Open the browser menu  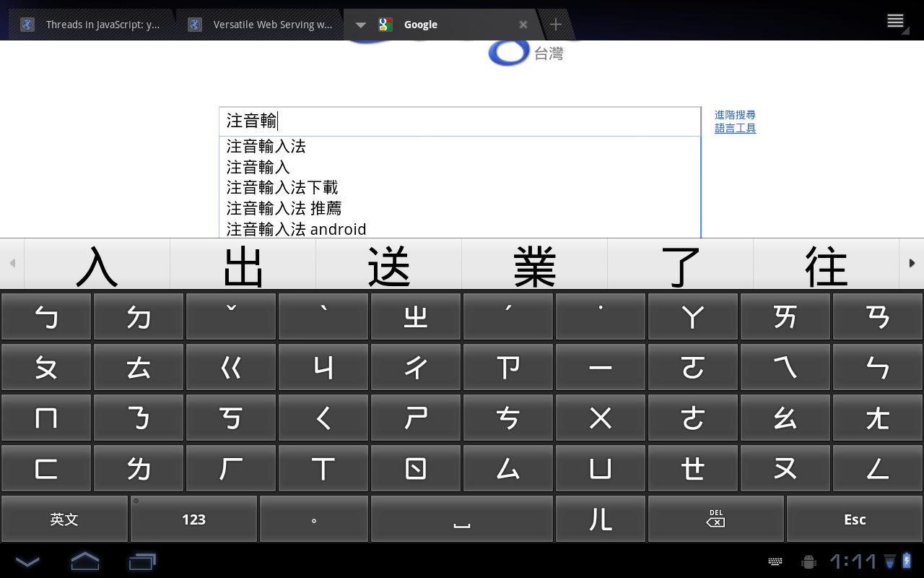click(895, 20)
